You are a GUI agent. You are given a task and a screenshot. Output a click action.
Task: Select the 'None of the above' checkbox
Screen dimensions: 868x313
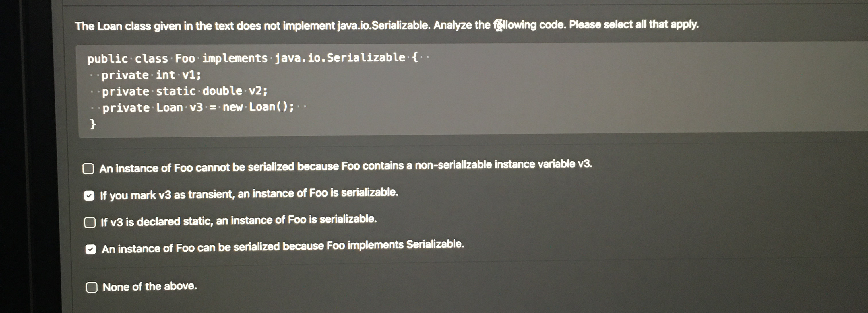point(91,287)
